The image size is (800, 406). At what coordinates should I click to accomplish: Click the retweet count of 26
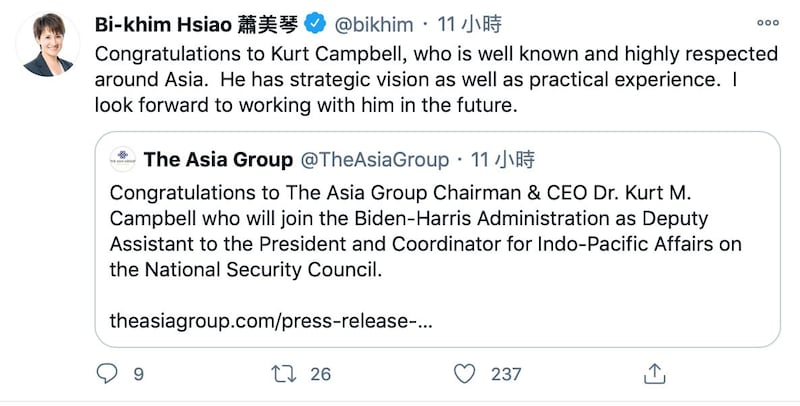pyautogui.click(x=320, y=374)
